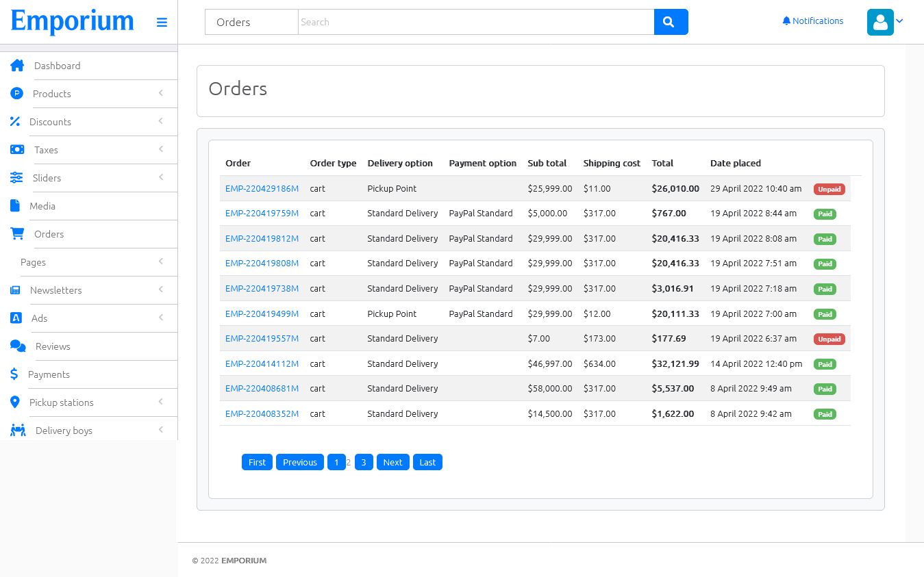Open the Newsletters menu item
This screenshot has width=924, height=577.
pyautogui.click(x=55, y=290)
